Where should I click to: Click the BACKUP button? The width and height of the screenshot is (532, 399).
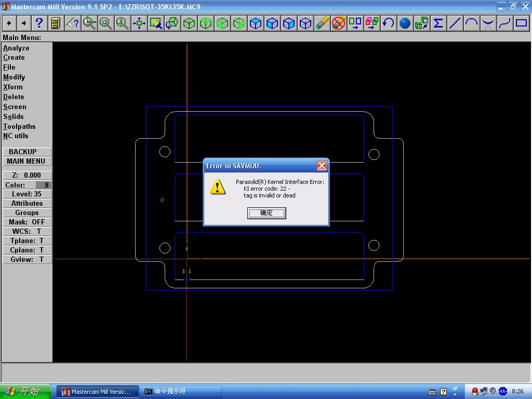(27, 152)
